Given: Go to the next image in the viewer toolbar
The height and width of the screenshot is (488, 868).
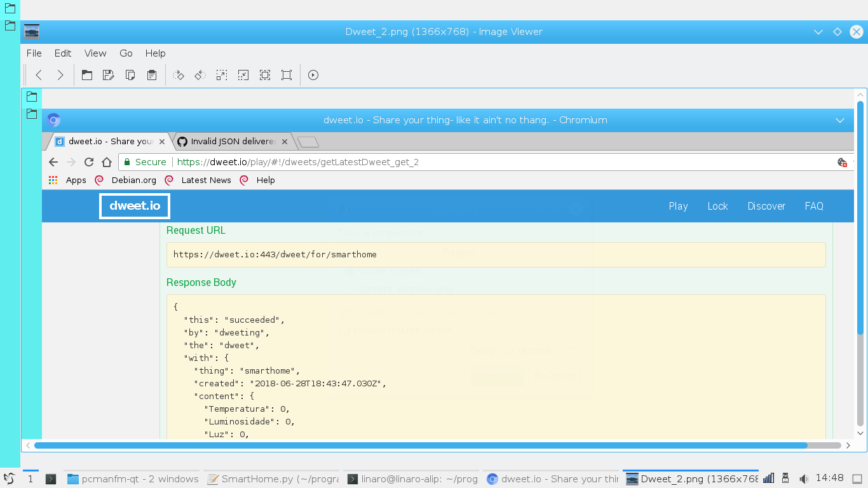Looking at the screenshot, I should [x=60, y=75].
